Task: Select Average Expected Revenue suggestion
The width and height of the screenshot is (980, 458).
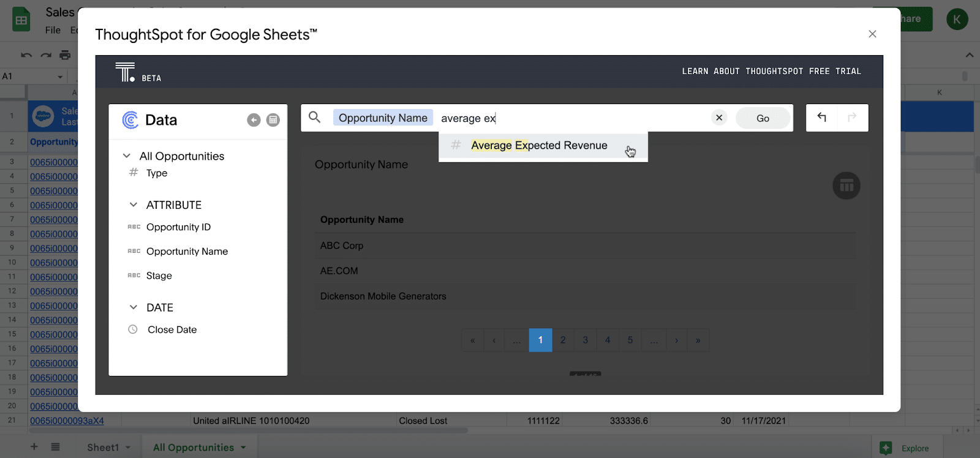Action: (543, 146)
